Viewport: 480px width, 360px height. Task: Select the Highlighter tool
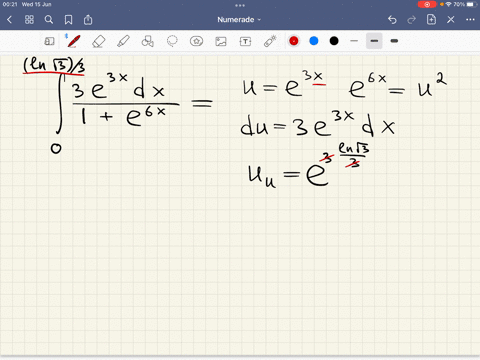click(x=123, y=41)
